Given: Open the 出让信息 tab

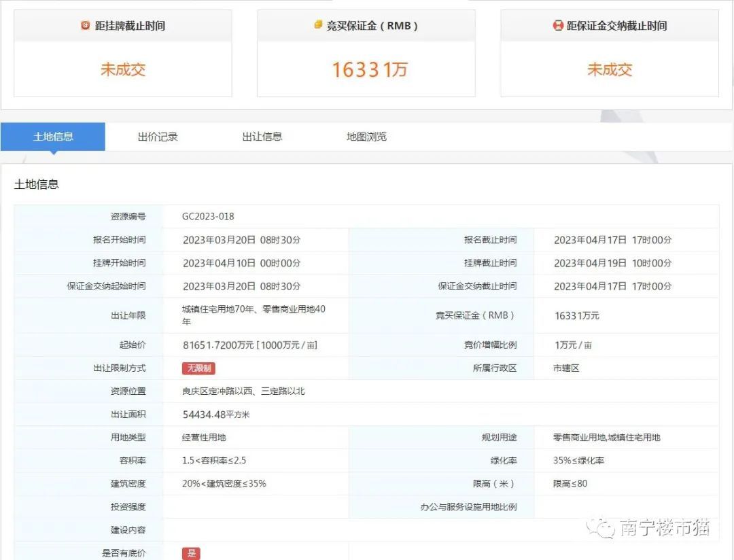Looking at the screenshot, I should [x=262, y=137].
